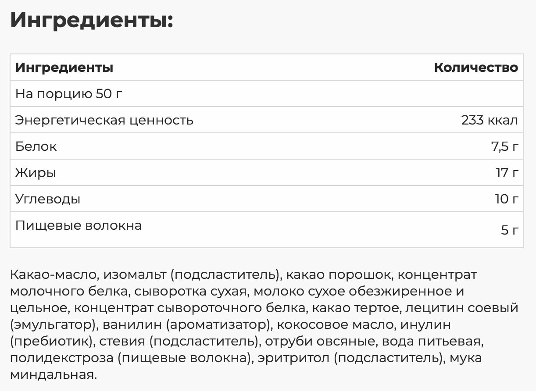Click the 233 ккал value
This screenshot has height=392, width=536.
[490, 120]
